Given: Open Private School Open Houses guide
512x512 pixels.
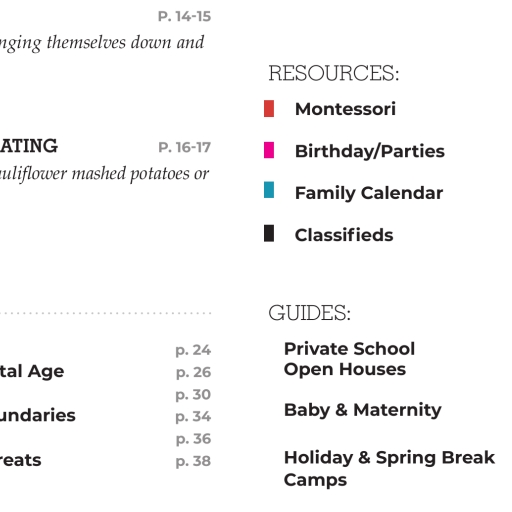Looking at the screenshot, I should pyautogui.click(x=349, y=359).
